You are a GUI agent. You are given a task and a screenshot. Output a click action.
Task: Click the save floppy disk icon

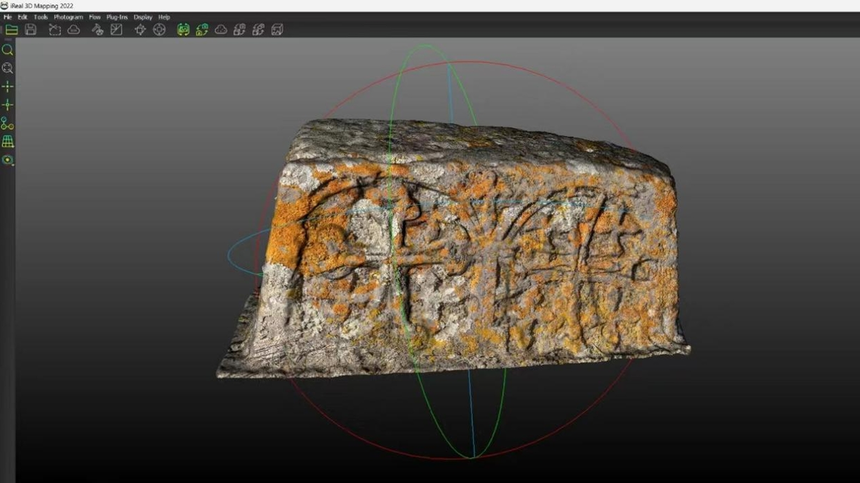pyautogui.click(x=31, y=30)
